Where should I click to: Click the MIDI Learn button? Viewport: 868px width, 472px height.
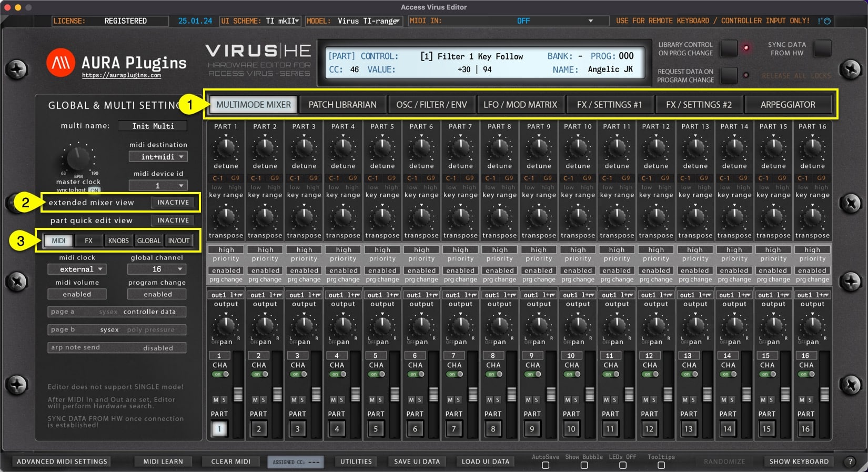click(x=163, y=461)
